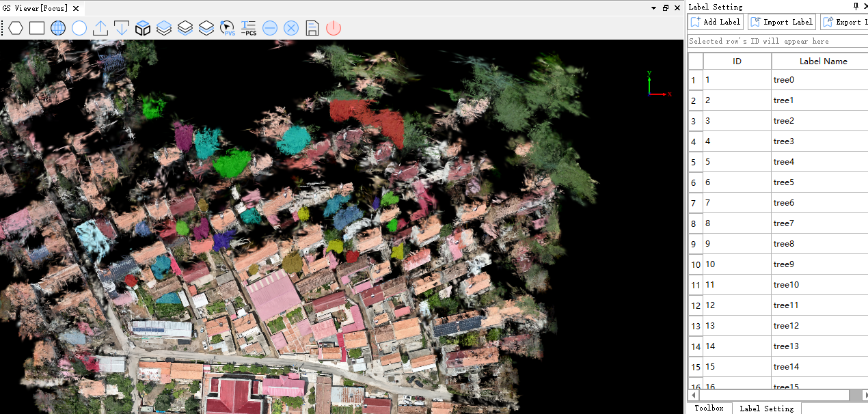The image size is (868, 414).
Task: Toggle pin on the Label Setting panel
Action: point(855,6)
